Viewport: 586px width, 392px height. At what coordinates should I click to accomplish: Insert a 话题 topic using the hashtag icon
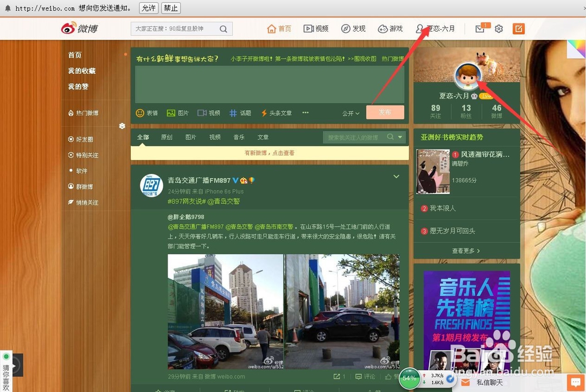click(239, 113)
